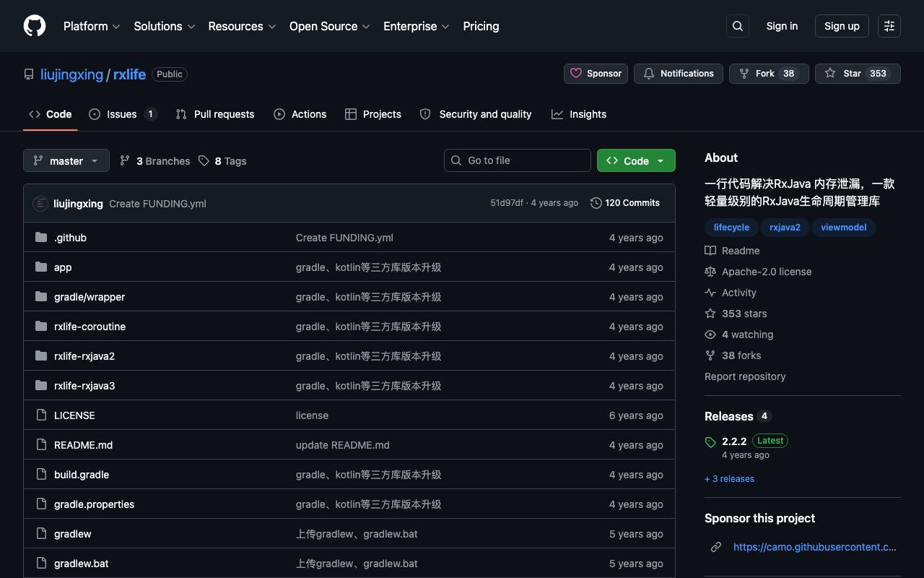Open the Activity link in About
The height and width of the screenshot is (578, 924).
click(731, 293)
